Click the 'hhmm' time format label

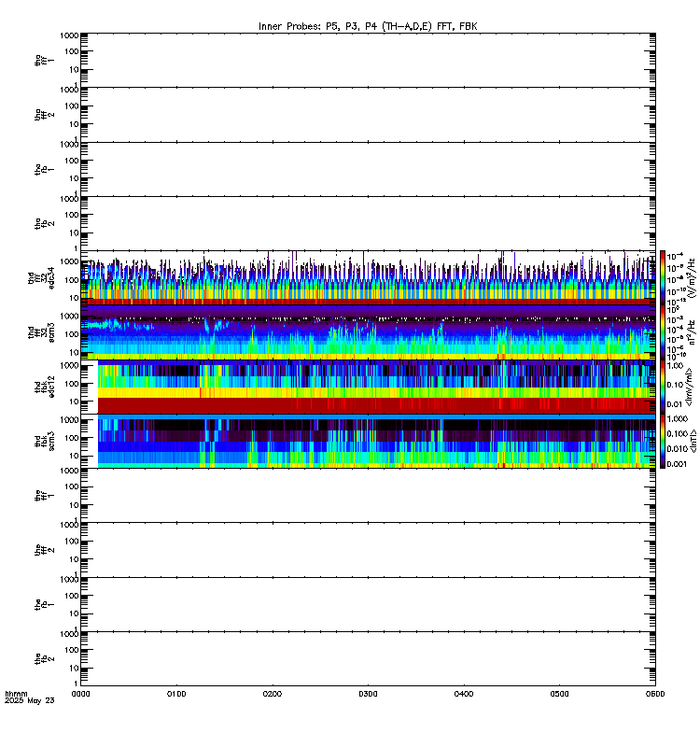coord(16,694)
